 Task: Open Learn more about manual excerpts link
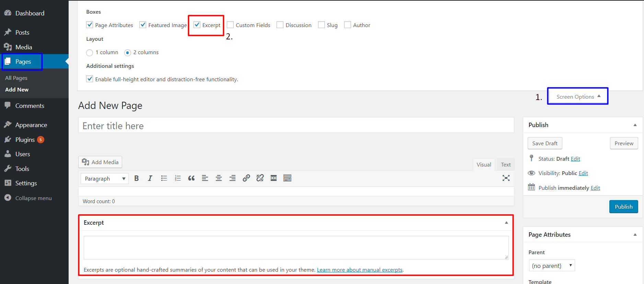[360, 270]
